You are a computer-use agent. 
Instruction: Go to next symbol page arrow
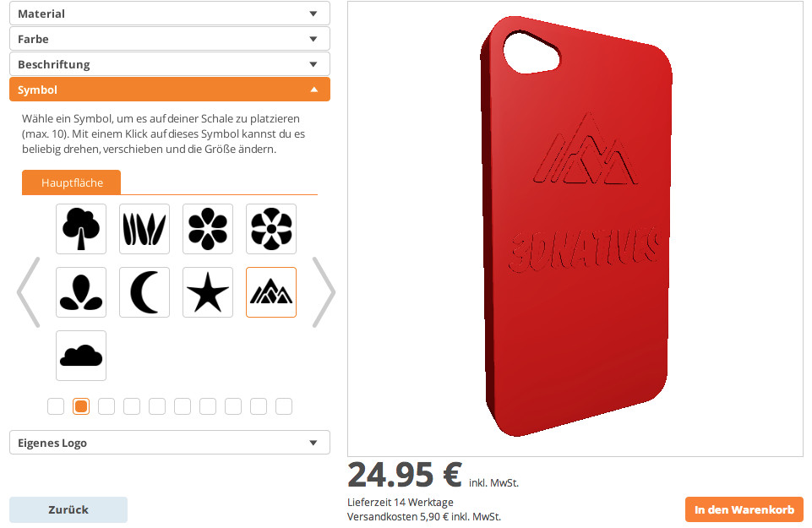[x=324, y=292]
